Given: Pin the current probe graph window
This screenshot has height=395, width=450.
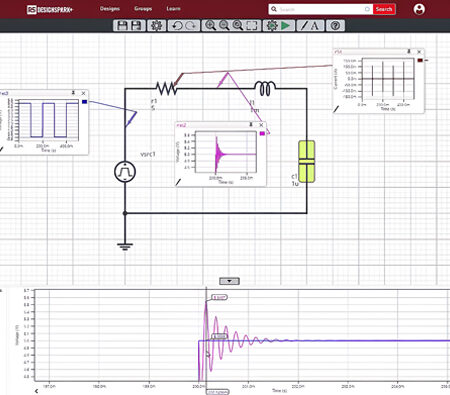Looking at the screenshot, I should click(409, 52).
